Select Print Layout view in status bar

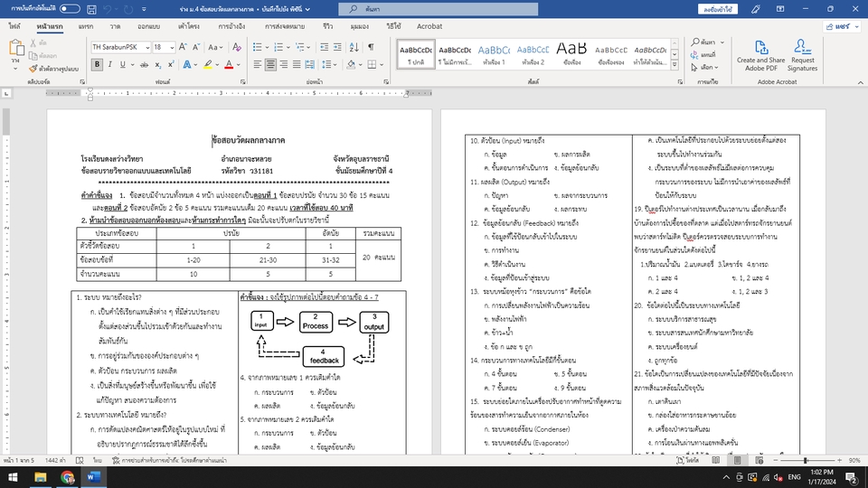(738, 460)
